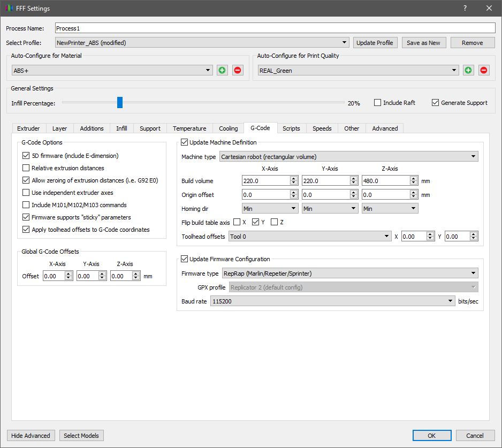The width and height of the screenshot is (502, 448).
Task: Click the Infill Percentage slider handle
Action: tap(120, 102)
